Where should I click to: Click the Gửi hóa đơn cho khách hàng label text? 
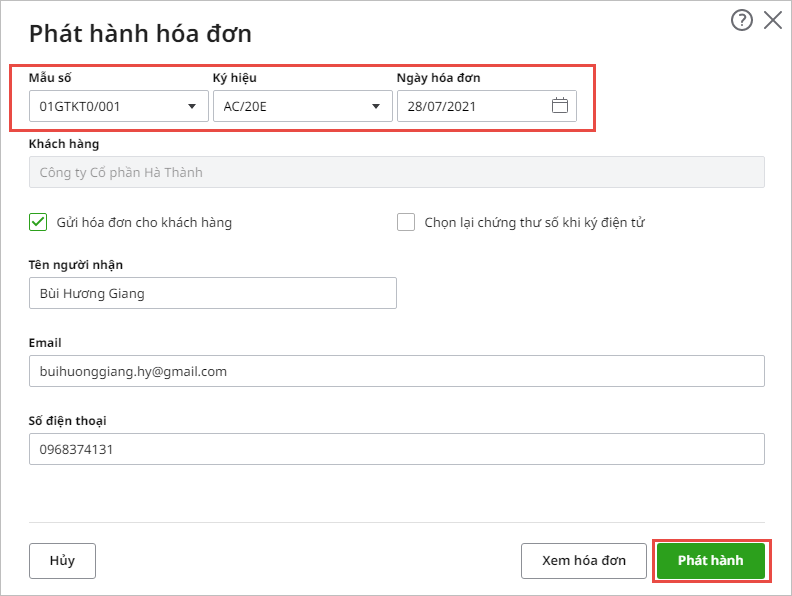point(144,223)
